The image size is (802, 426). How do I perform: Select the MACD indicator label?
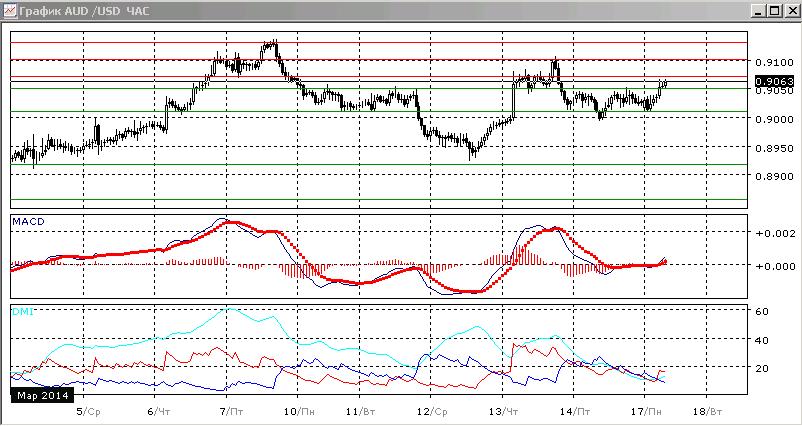[31, 221]
